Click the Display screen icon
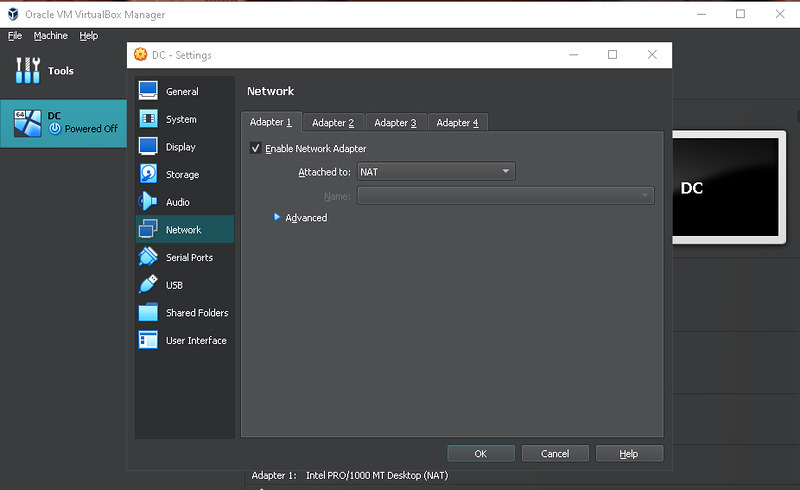Viewport: 800px width, 490px height. coord(148,146)
